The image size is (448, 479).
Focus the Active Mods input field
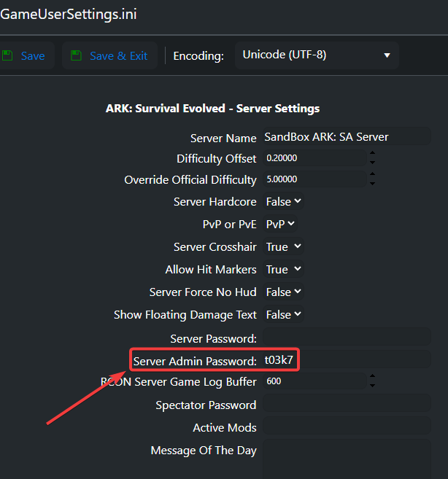click(346, 427)
